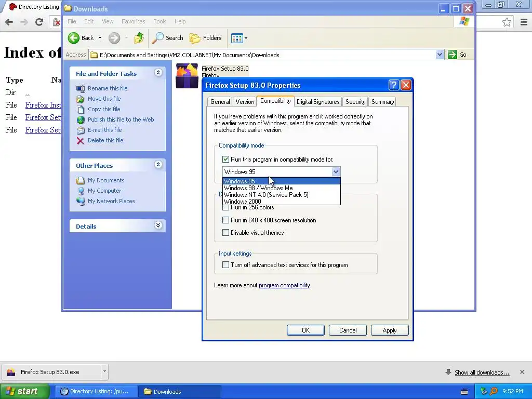
Task: Open My Network Places icon
Action: (x=81, y=201)
